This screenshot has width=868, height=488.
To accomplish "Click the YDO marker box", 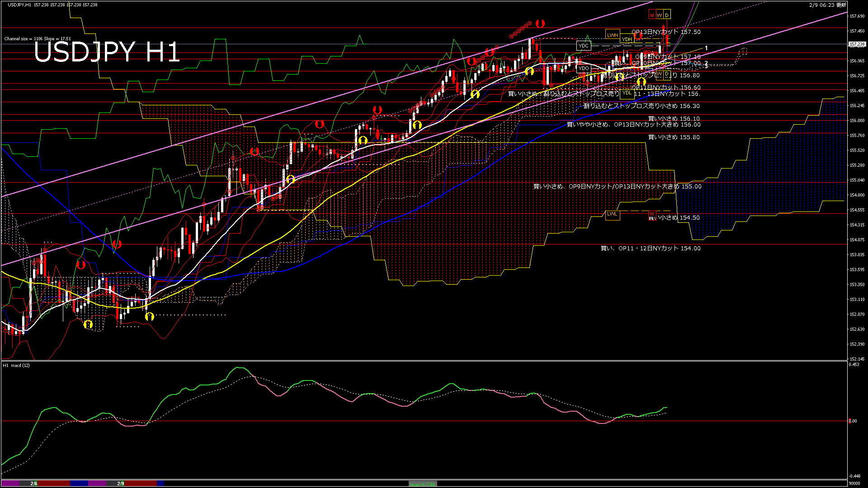I will pos(584,69).
